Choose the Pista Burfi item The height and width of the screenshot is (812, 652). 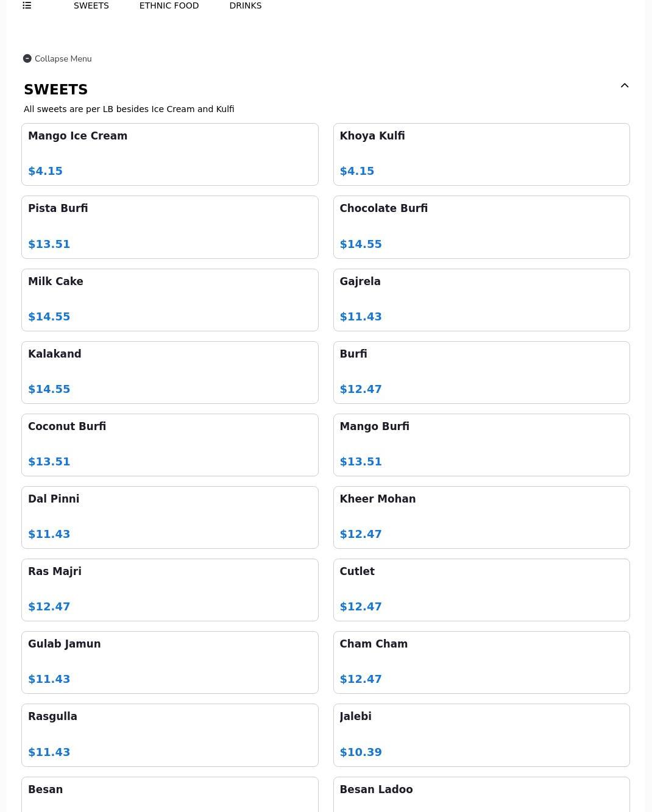pyautogui.click(x=170, y=227)
